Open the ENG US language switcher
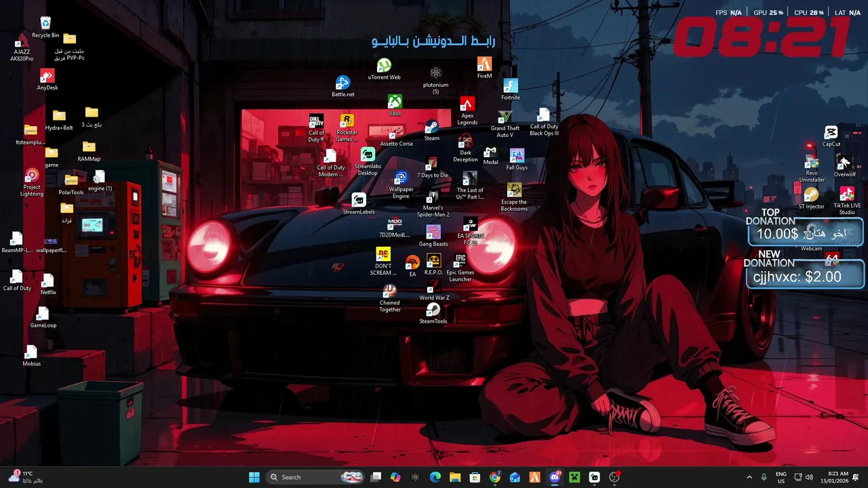The height and width of the screenshot is (488, 868). click(x=781, y=477)
